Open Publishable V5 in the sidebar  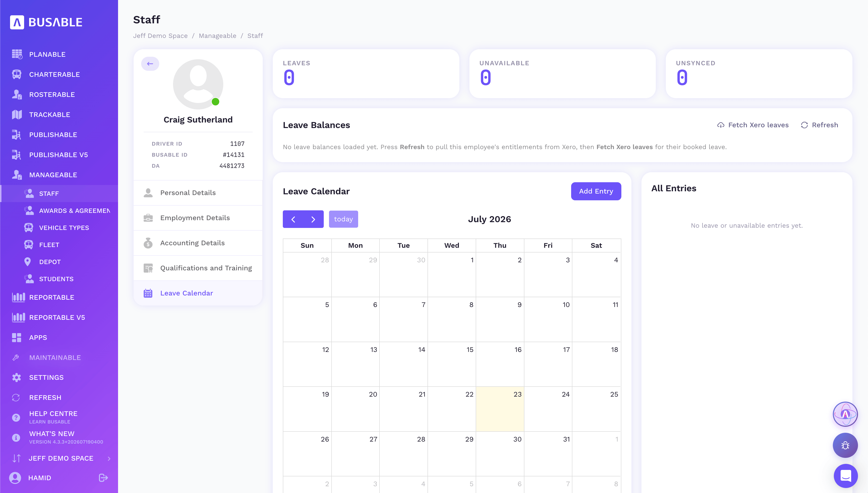pos(59,155)
